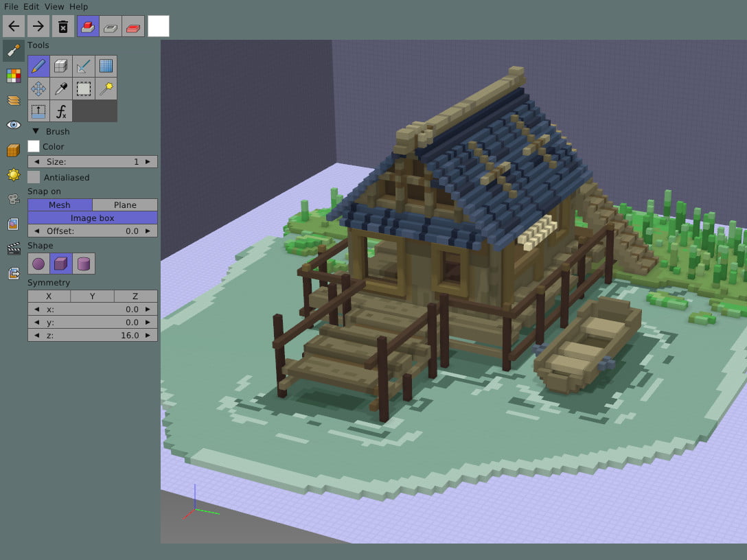
Task: Open the Cameras panel via the camera icon
Action: [x=12, y=198]
